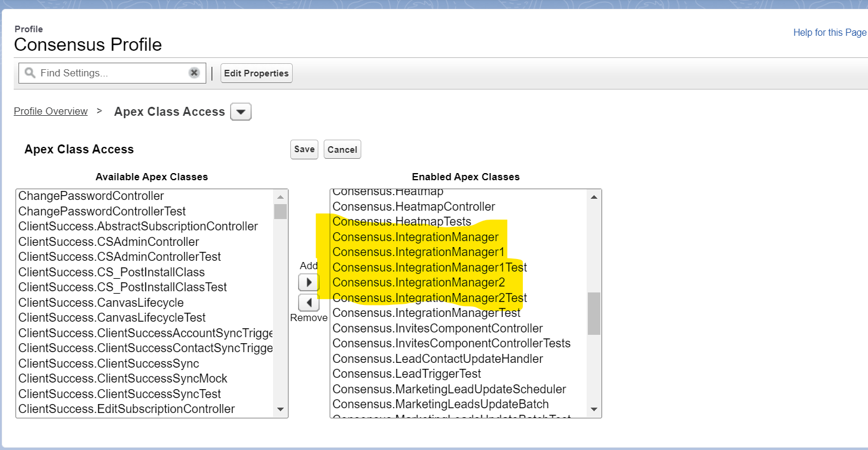Go back to Profile Overview
Viewport: 868px width, 450px height.
tap(51, 111)
